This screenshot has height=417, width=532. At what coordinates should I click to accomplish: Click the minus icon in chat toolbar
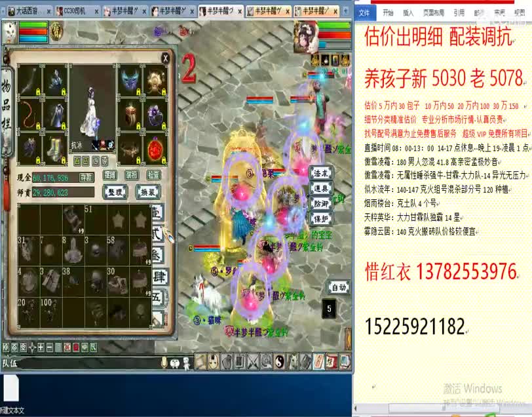tap(50, 347)
